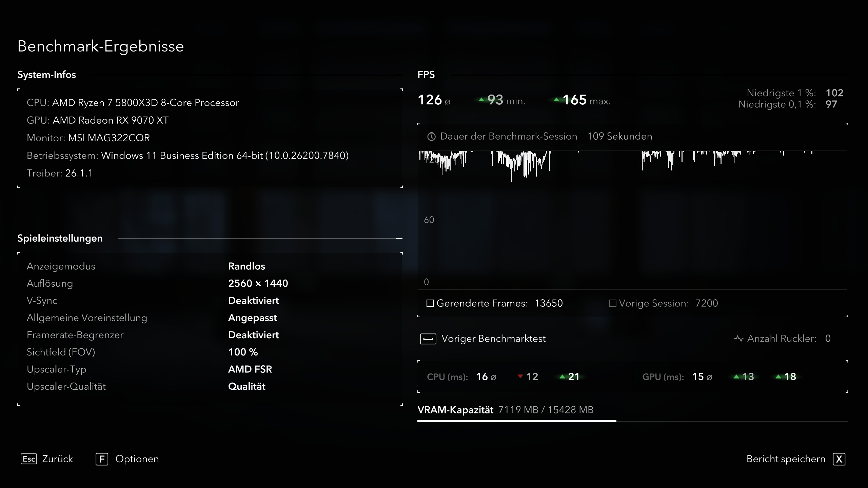
Task: Click the green arrow next to GPU 18 ms
Action: coord(778,377)
